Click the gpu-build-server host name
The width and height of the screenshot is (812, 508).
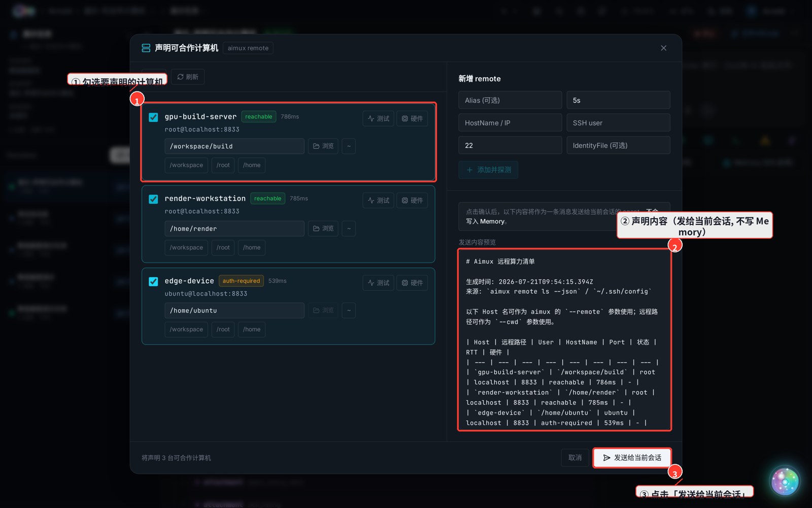point(200,117)
